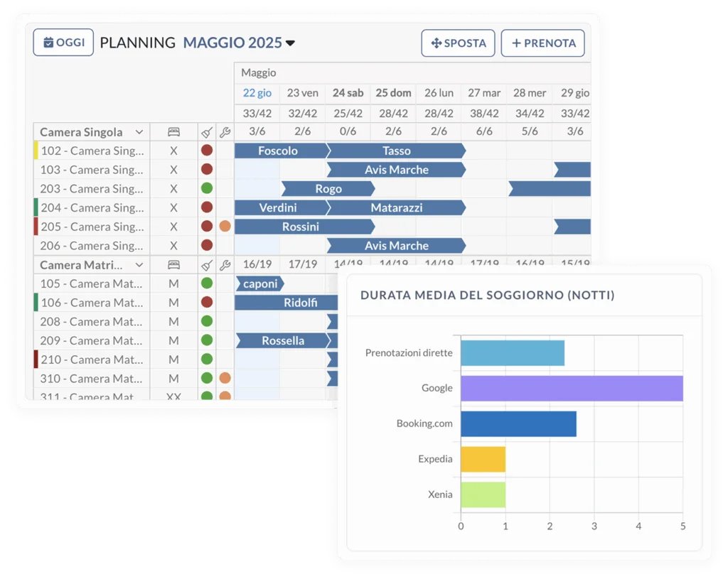Click cleaning broom icon in Camera Singola header
The image size is (728, 579).
click(207, 133)
